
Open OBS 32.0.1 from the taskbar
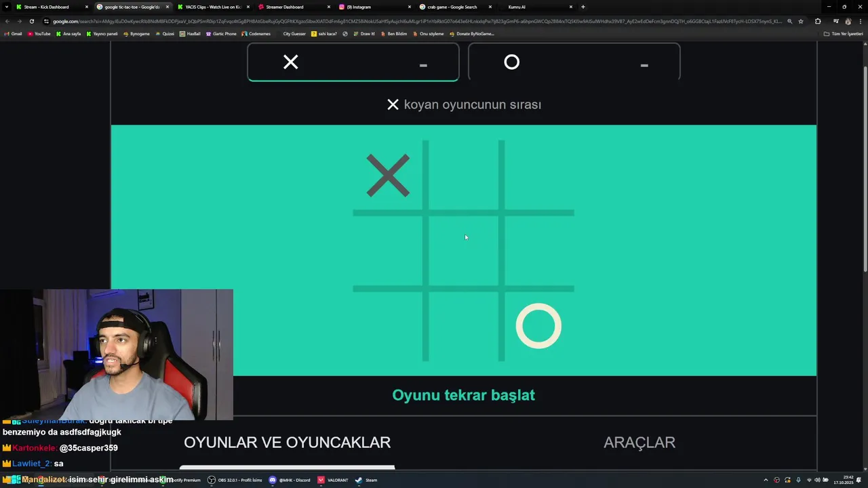coord(235,480)
